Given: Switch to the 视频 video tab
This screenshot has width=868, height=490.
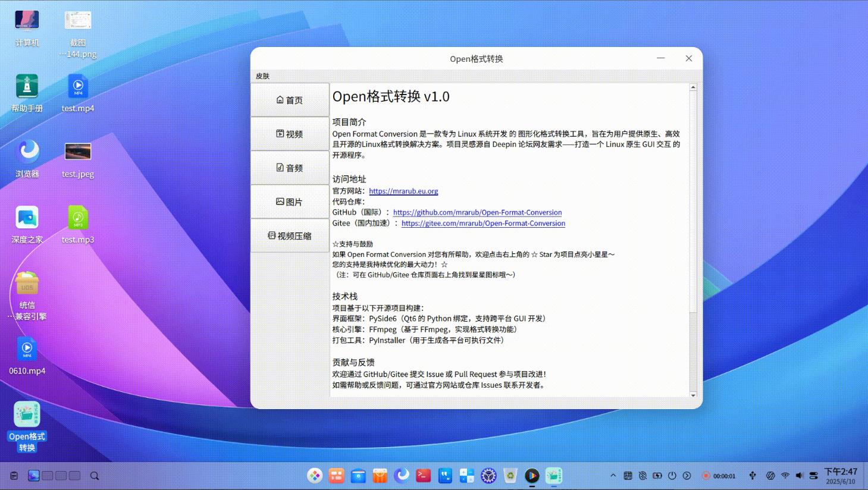Looking at the screenshot, I should 290,134.
